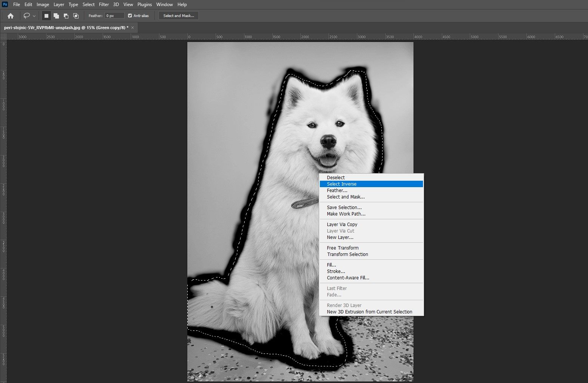Click the Feather value input field
The width and height of the screenshot is (588, 383).
tap(114, 16)
